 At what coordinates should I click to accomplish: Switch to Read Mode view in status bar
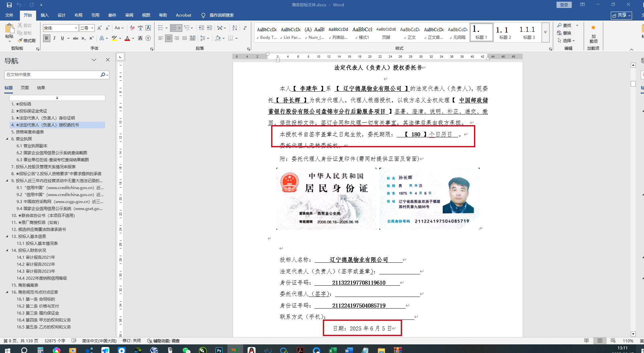[x=586, y=341]
